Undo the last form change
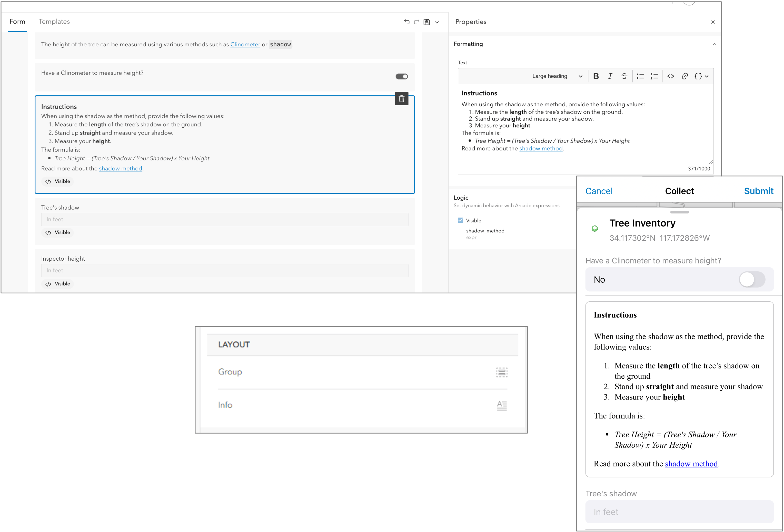 (406, 22)
